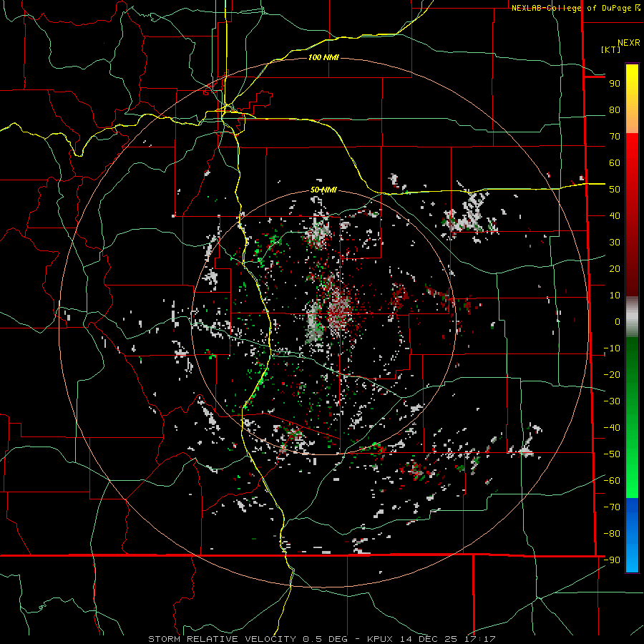The image size is (644, 644).
Task: Select the -50 knot scale label
Action: pos(612,454)
